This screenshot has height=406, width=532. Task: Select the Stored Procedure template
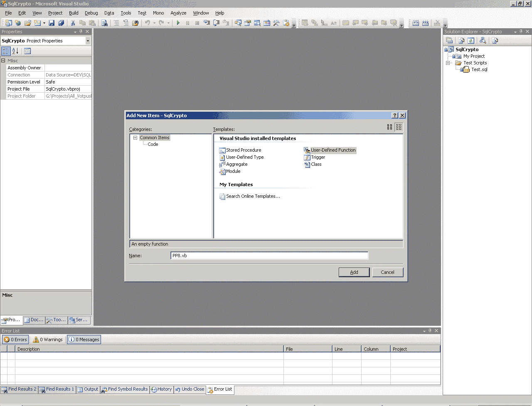click(x=240, y=150)
